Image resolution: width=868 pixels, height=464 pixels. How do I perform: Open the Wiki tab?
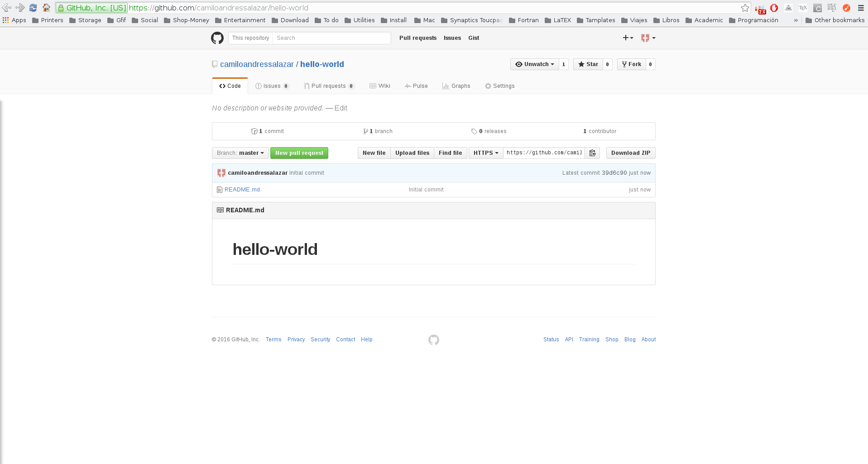pyautogui.click(x=380, y=86)
